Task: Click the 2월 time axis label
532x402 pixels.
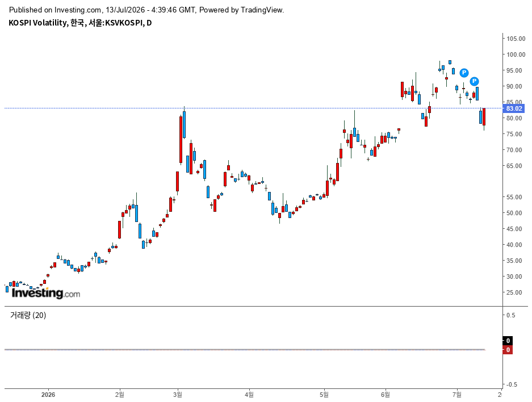Action: (119, 395)
